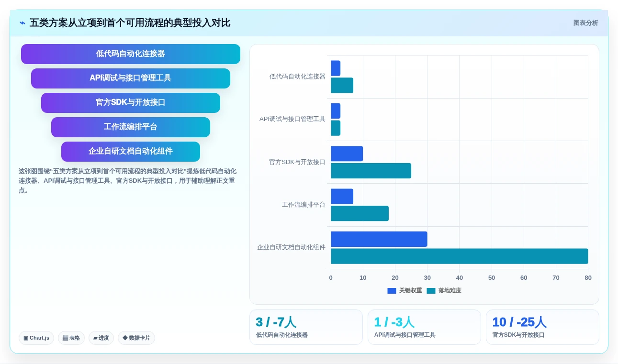Click the chart y-axis label 官方SDK与开放接口
618x364 pixels.
297,162
